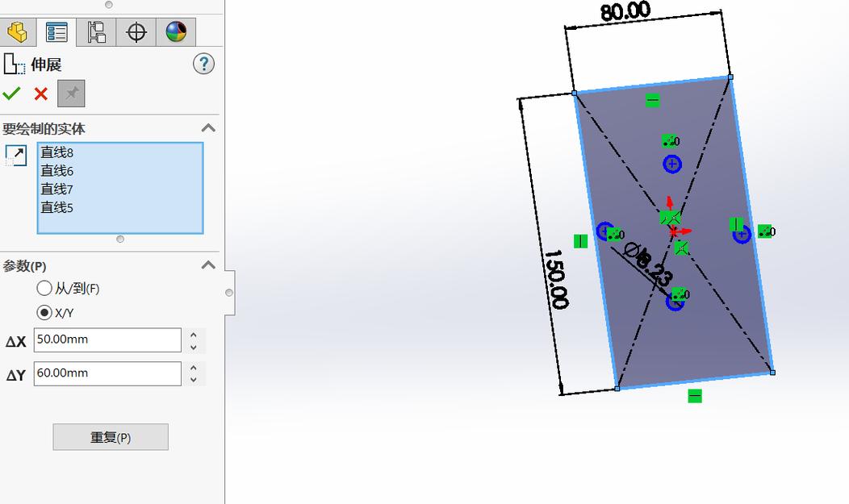Viewport: 849px width, 504px height.
Task: Click the 伸展 stretch feature icon
Action: click(x=15, y=64)
